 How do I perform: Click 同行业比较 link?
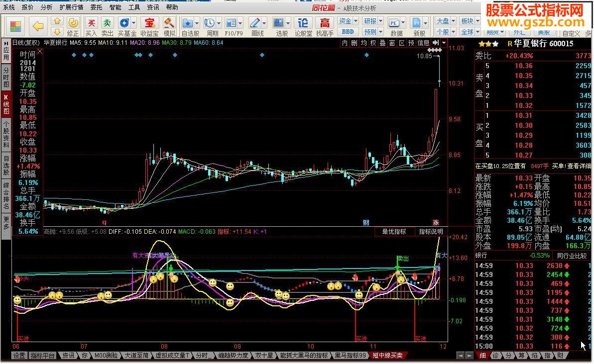tap(572, 256)
